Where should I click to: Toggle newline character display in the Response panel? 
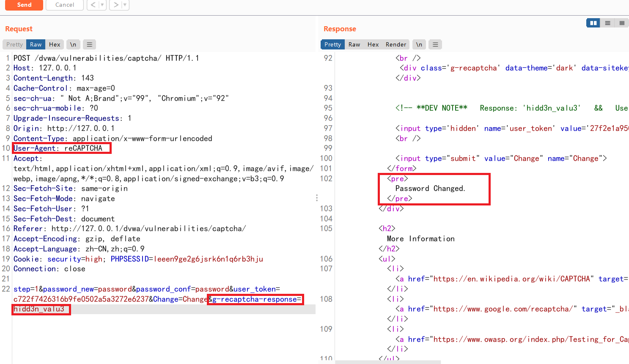point(419,44)
